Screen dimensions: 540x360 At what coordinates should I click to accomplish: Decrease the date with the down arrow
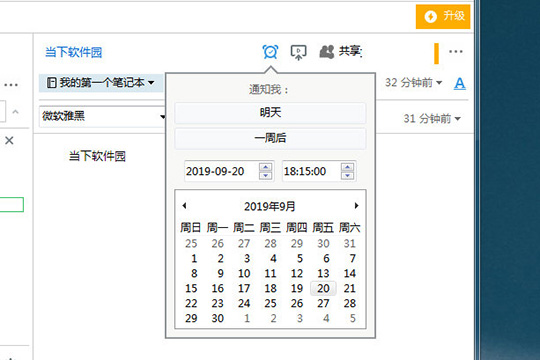click(266, 175)
